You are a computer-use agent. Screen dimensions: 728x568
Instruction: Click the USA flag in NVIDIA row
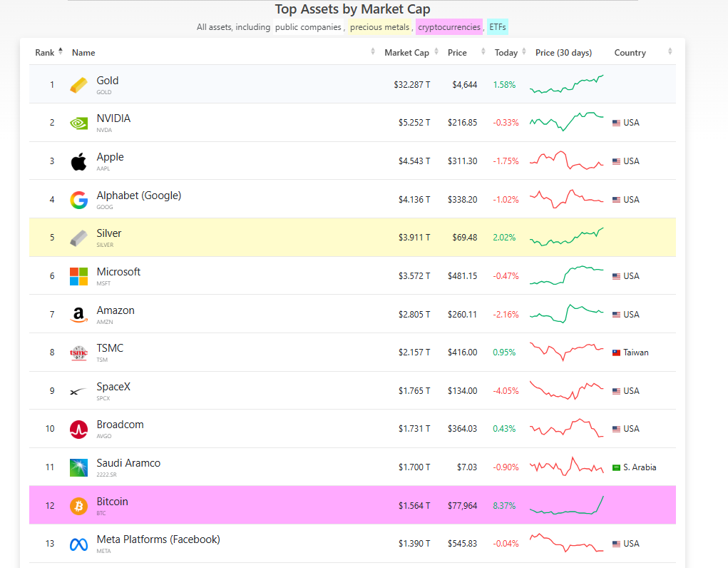click(x=616, y=123)
